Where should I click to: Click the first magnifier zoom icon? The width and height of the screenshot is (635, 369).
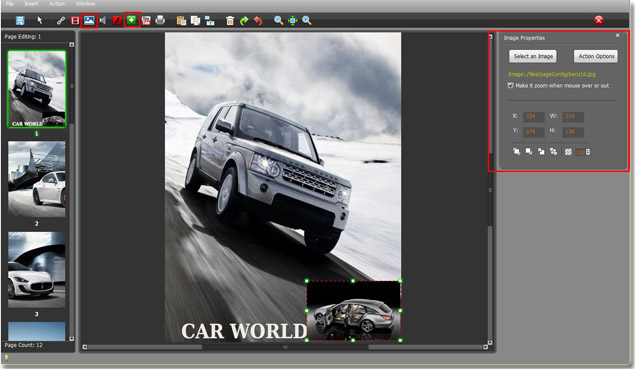click(279, 20)
